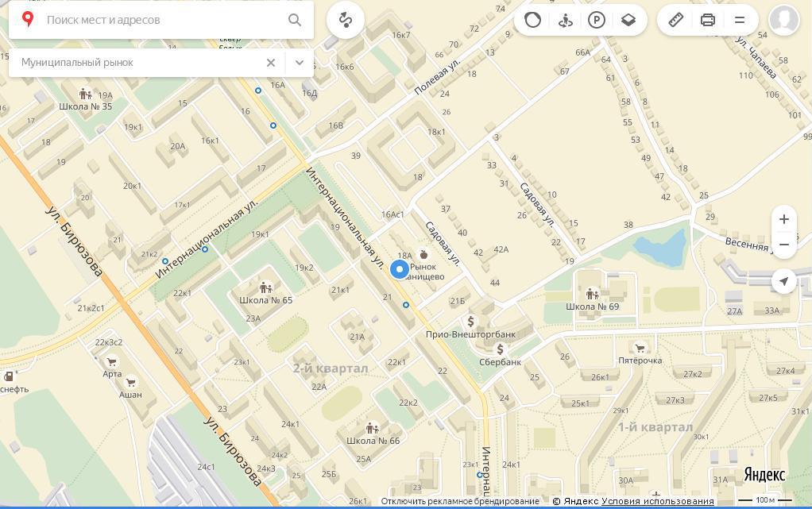
Task: Click the Арта shopping cart icon
Action: (111, 361)
